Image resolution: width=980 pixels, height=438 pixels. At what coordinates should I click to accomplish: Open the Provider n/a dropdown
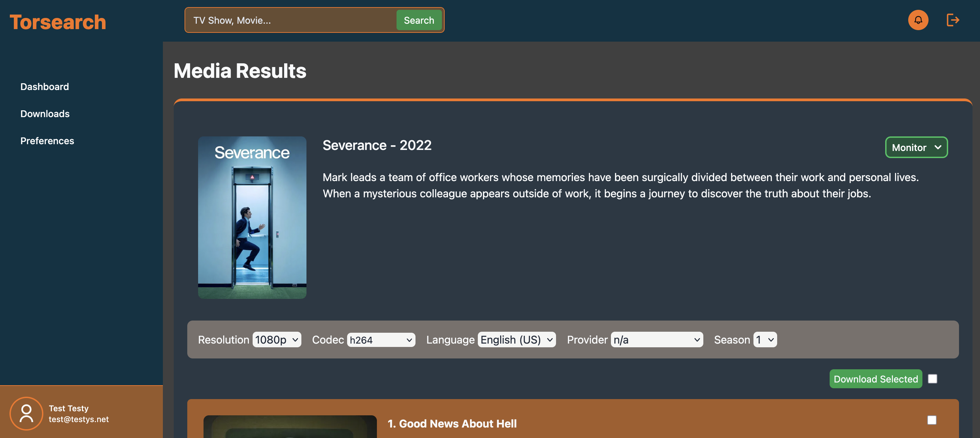[x=656, y=340]
